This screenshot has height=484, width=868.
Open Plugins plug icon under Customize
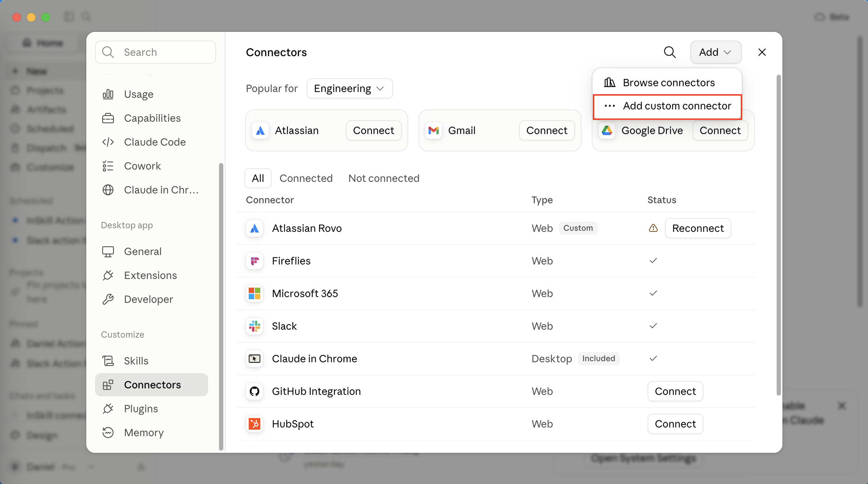click(108, 409)
